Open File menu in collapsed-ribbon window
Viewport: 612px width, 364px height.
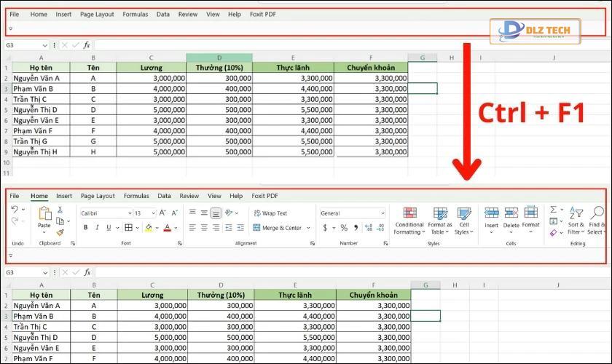(x=14, y=14)
